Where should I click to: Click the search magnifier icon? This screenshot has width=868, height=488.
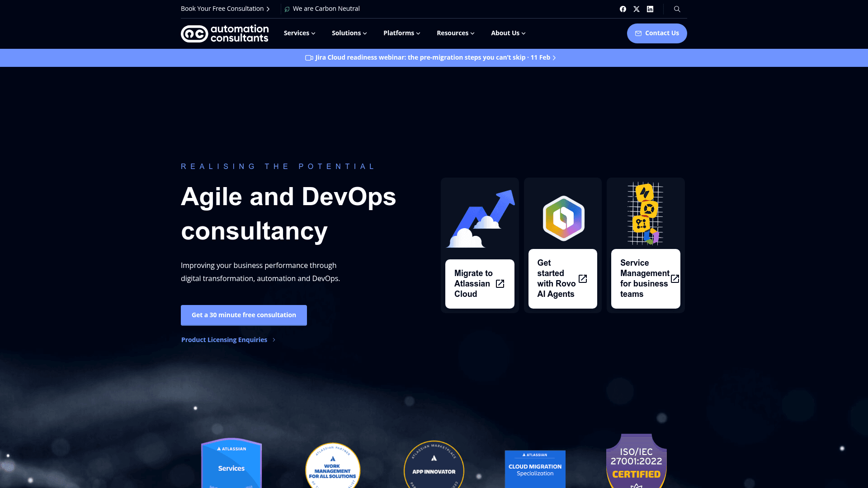click(x=677, y=9)
